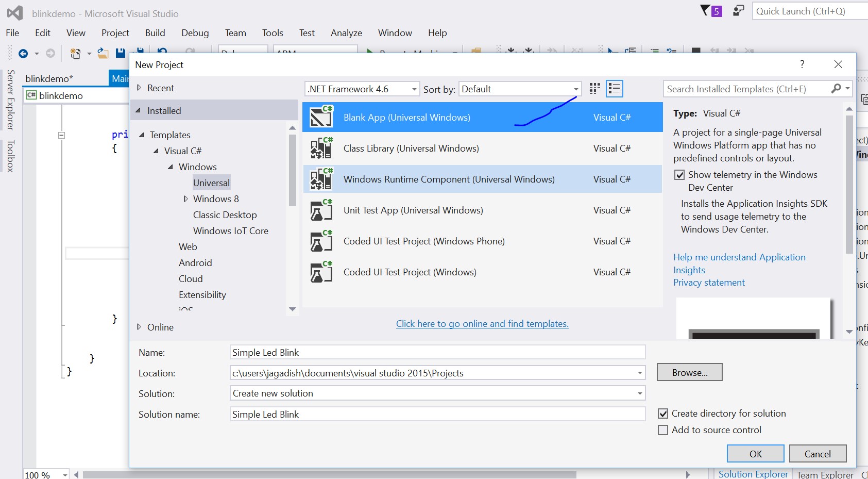Open the Analyze menu
The image size is (868, 479).
346,32
